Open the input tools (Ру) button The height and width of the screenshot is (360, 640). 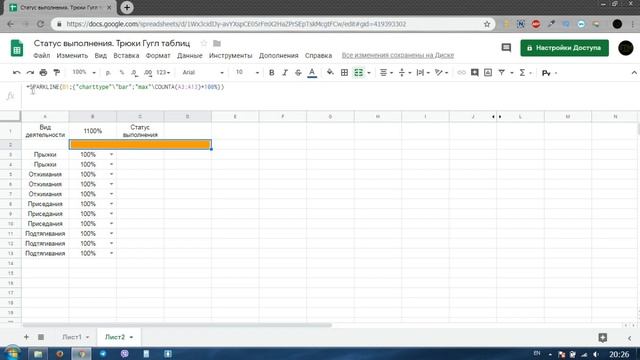tap(547, 73)
